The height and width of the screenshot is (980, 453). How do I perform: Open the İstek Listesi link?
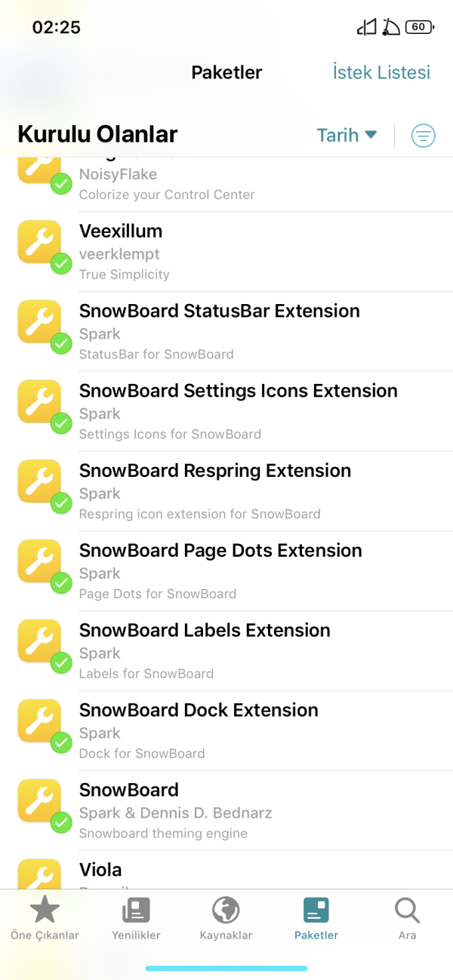381,72
